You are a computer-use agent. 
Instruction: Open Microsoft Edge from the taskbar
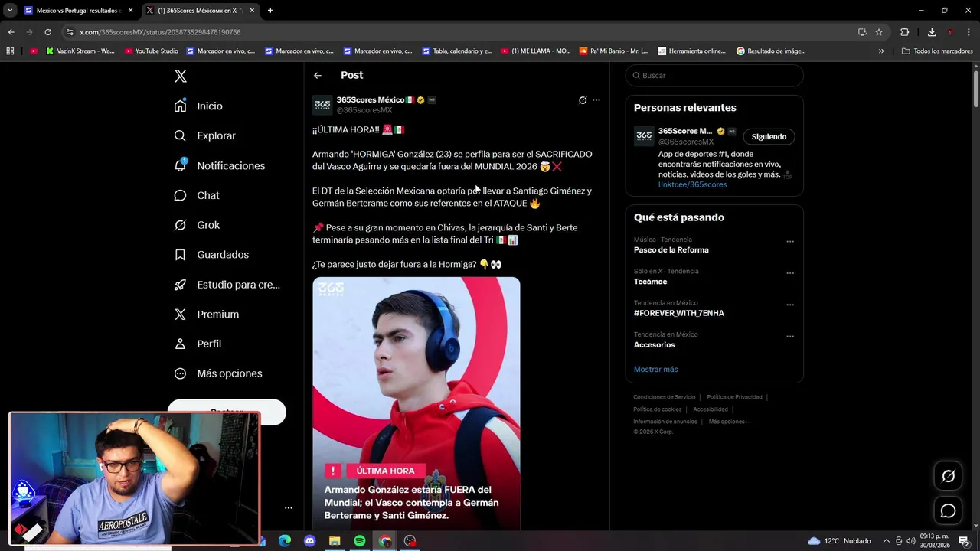tap(285, 541)
